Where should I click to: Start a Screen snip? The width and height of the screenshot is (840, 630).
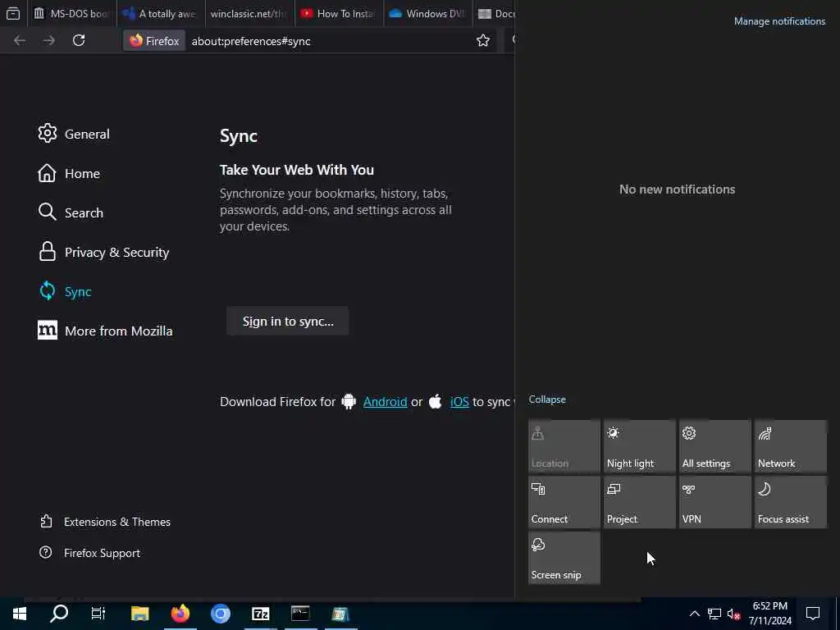click(x=564, y=558)
